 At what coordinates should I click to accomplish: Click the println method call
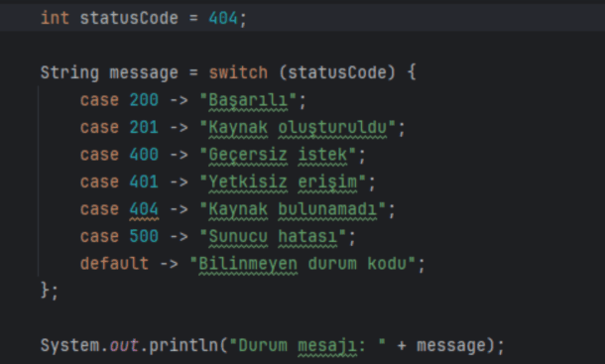(183, 345)
